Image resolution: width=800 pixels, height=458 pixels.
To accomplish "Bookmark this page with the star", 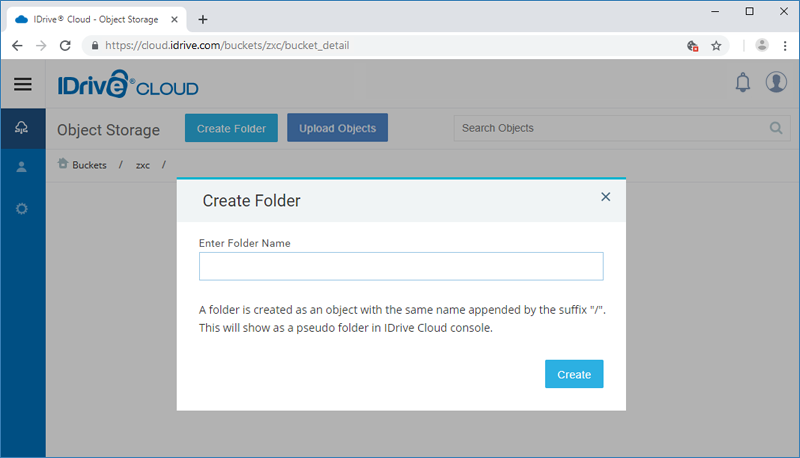I will [716, 46].
